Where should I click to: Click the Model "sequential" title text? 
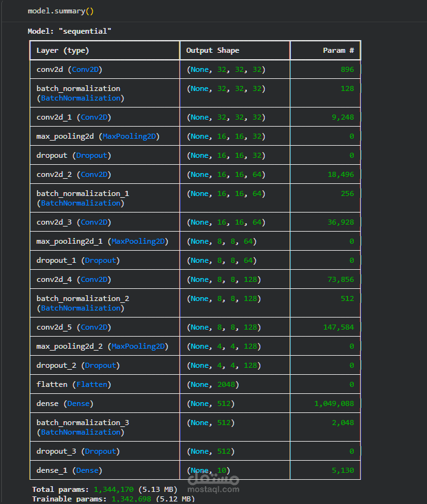pos(69,31)
